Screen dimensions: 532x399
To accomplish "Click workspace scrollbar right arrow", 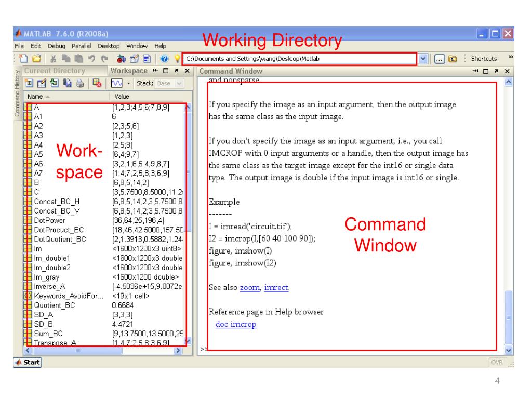I will pyautogui.click(x=178, y=351).
